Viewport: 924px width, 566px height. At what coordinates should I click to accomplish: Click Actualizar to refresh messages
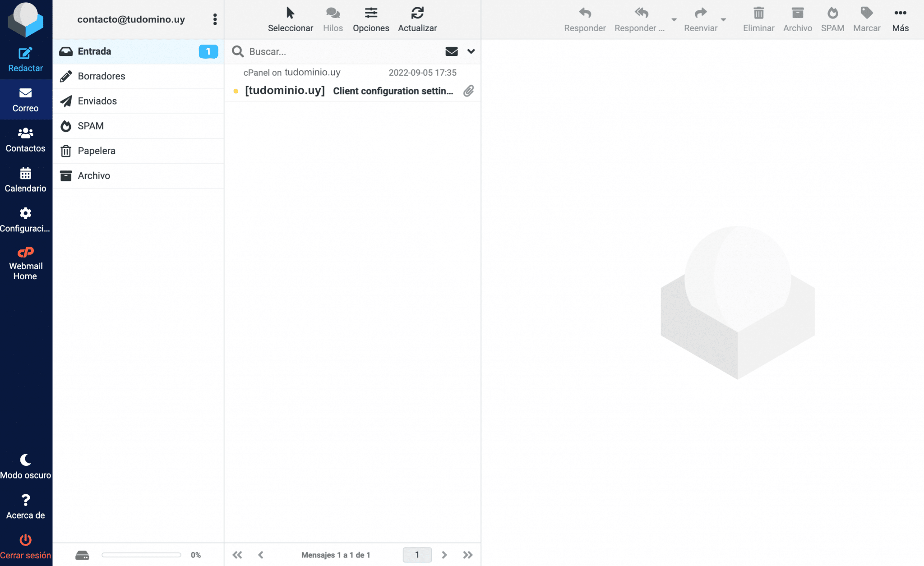click(417, 13)
